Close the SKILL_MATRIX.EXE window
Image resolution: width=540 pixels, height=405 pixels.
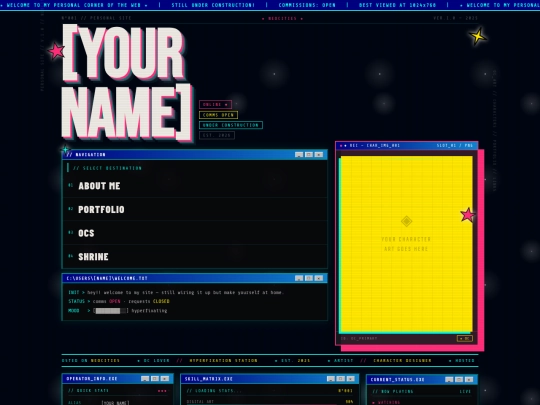[x=351, y=379]
